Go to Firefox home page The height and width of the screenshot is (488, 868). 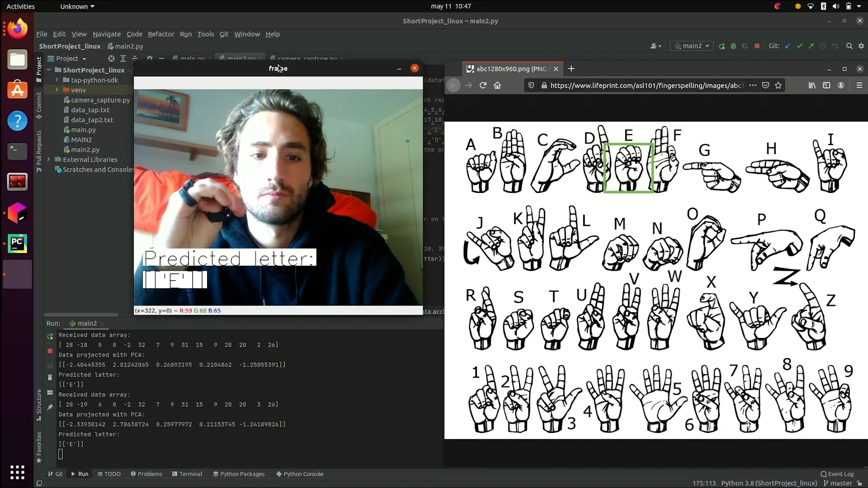point(497,85)
